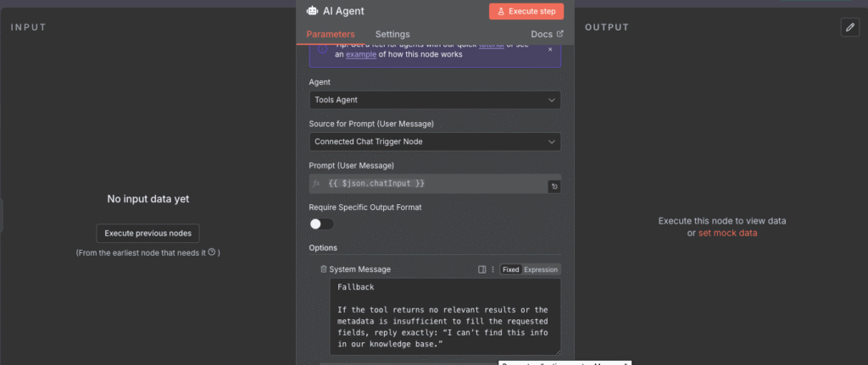Switch System Message to Fixed mode
Image resolution: width=868 pixels, height=365 pixels.
click(510, 269)
